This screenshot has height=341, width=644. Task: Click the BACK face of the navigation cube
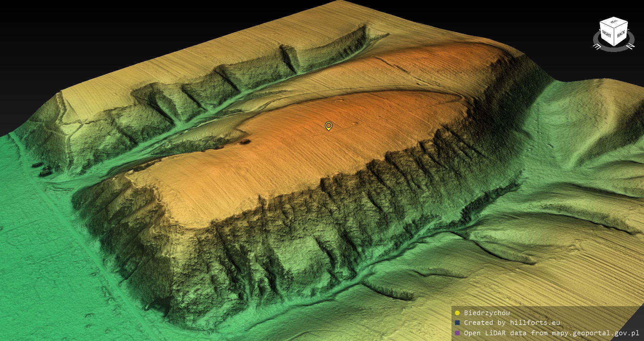(621, 34)
